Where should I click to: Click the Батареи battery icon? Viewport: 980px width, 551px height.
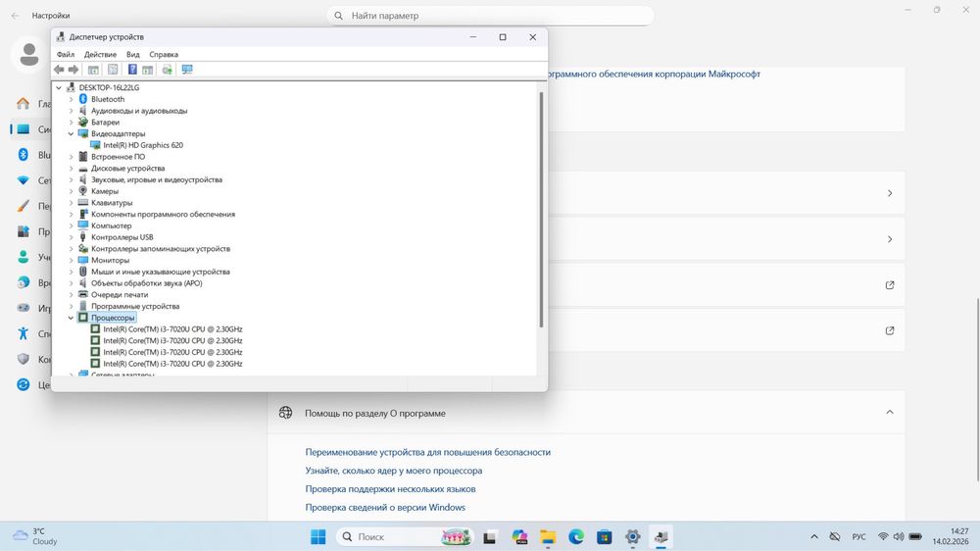tap(82, 122)
